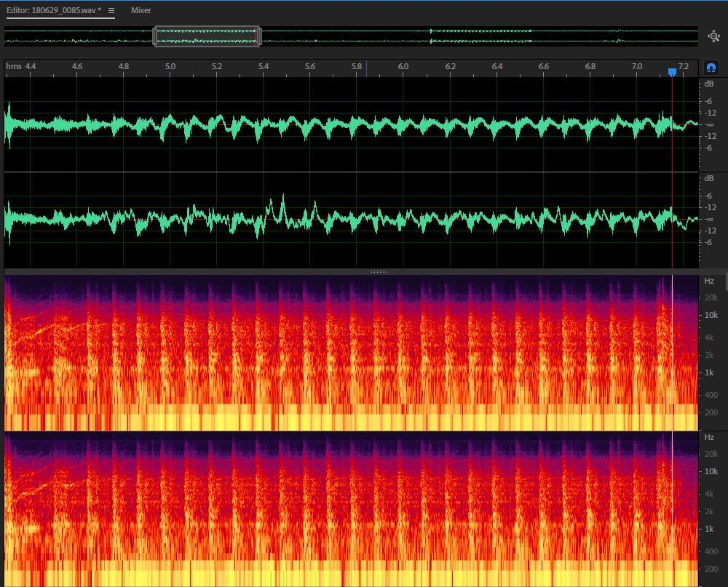Click the upper spectrogram Hz scale label
Viewport: 728px width, 587px height.
[x=709, y=281]
